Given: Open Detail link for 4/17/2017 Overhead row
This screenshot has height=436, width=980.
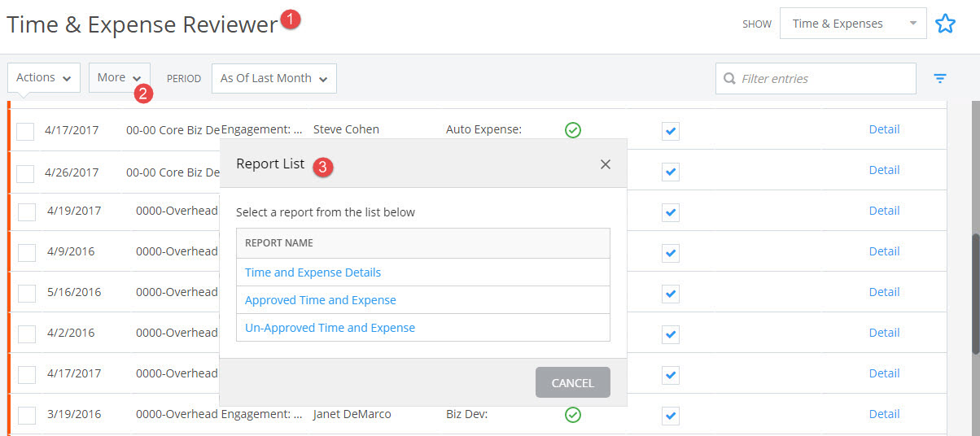Looking at the screenshot, I should [884, 373].
